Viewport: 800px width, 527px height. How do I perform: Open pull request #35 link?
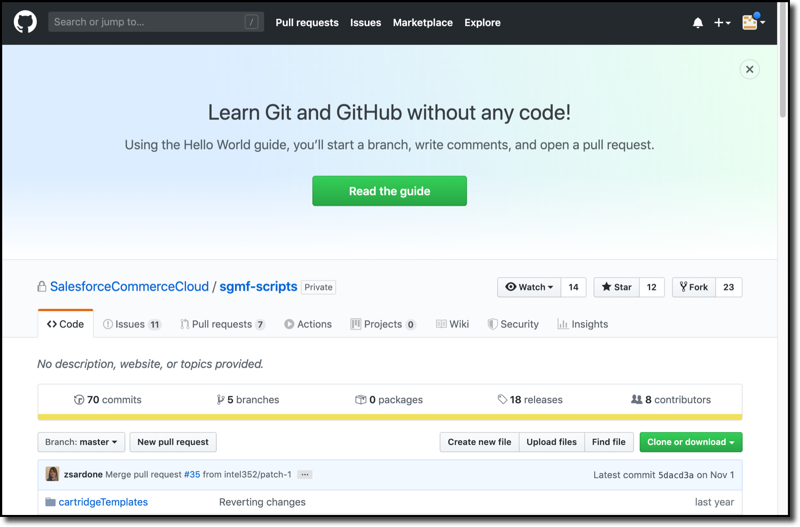[x=192, y=474]
